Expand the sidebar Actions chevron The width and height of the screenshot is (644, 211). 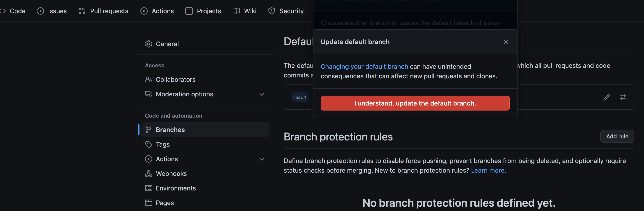pos(261,159)
